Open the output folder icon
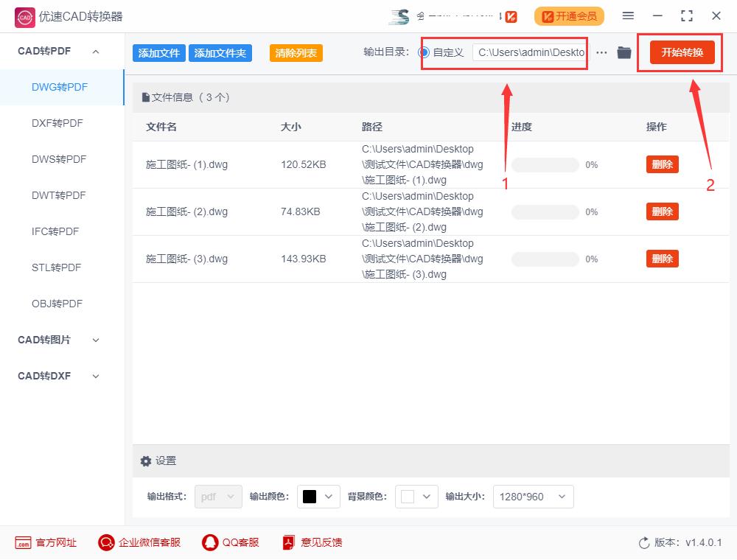Image resolution: width=737 pixels, height=560 pixels. [x=624, y=52]
